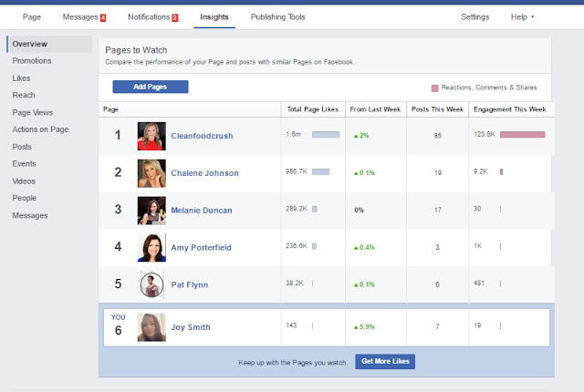
Task: Click Melanie Duncan 0% change value
Action: [x=359, y=211]
